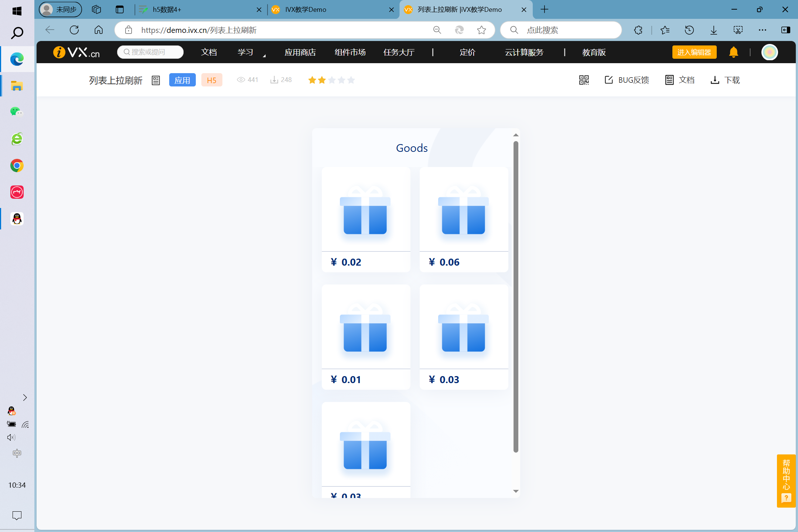This screenshot has width=798, height=532.
Task: Click the QR code icon
Action: 584,80
